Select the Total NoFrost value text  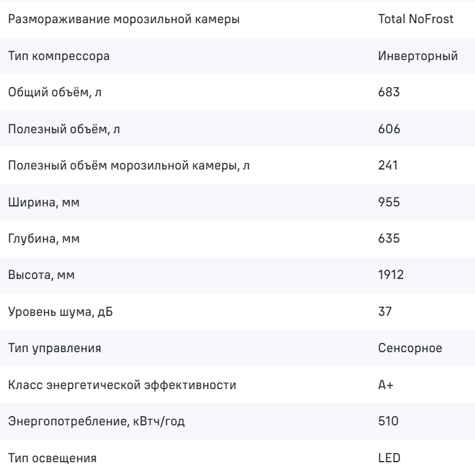[x=416, y=19]
